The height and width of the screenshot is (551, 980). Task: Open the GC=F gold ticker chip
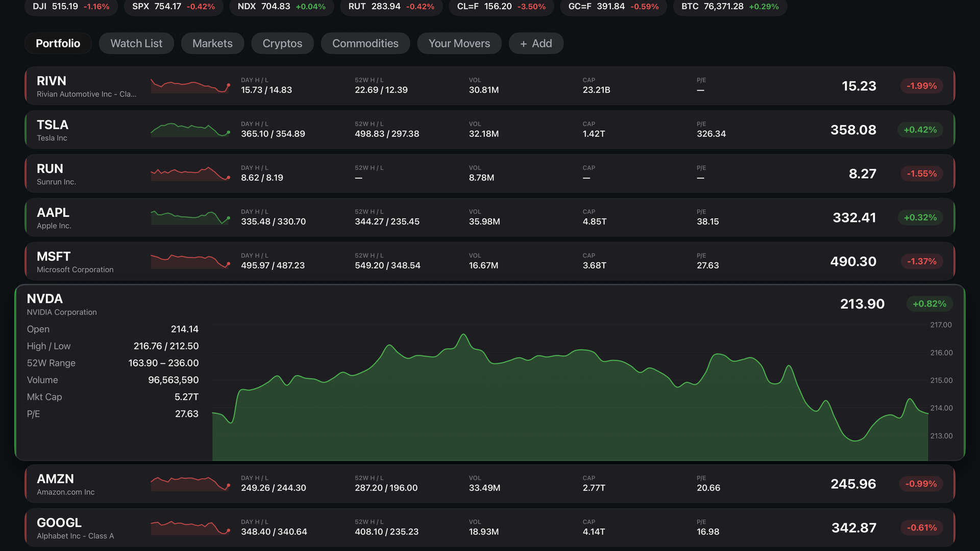[x=614, y=7]
